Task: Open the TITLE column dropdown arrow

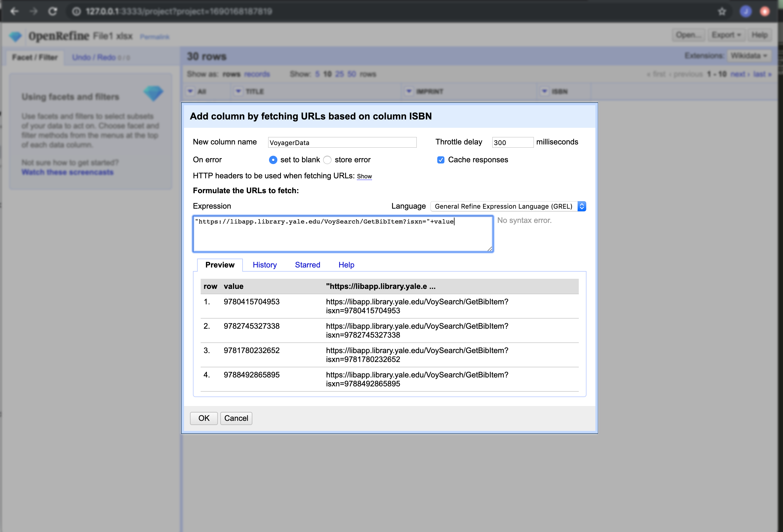Action: coord(238,91)
